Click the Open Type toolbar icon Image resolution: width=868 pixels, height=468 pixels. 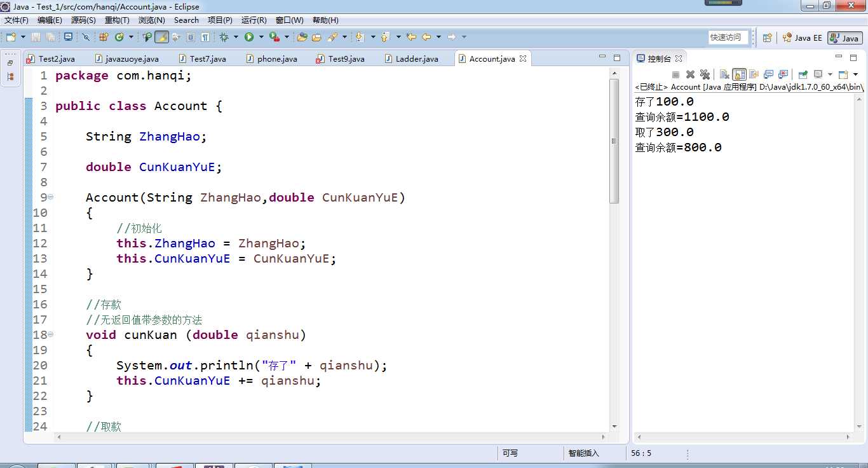(x=147, y=37)
